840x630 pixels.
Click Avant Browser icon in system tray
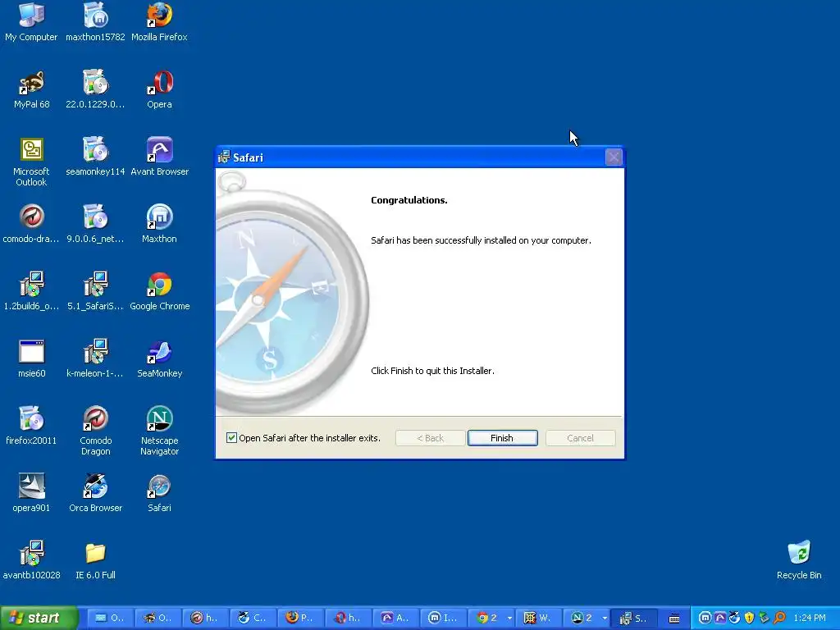click(720, 618)
